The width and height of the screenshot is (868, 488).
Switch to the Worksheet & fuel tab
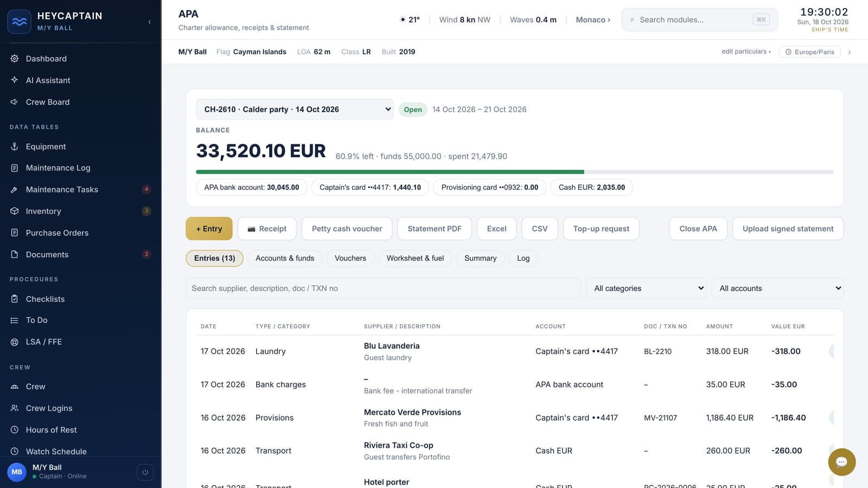click(x=415, y=258)
